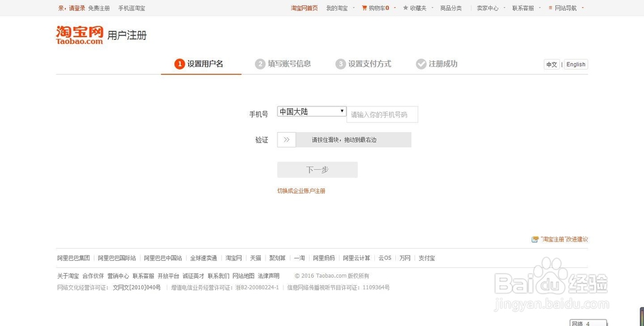Open the 中国大陆 country dropdown
This screenshot has height=326, width=644.
312,111
